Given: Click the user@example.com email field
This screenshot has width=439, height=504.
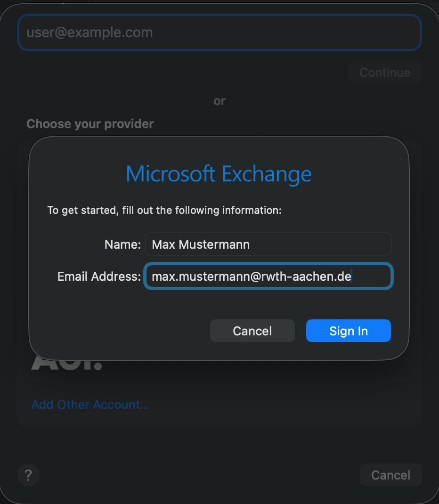Looking at the screenshot, I should click(219, 33).
